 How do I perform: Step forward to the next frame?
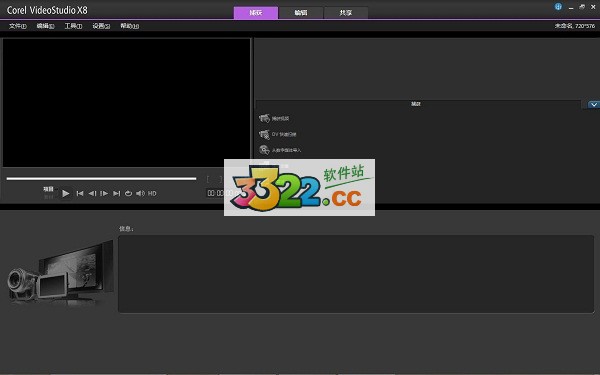pyautogui.click(x=104, y=194)
